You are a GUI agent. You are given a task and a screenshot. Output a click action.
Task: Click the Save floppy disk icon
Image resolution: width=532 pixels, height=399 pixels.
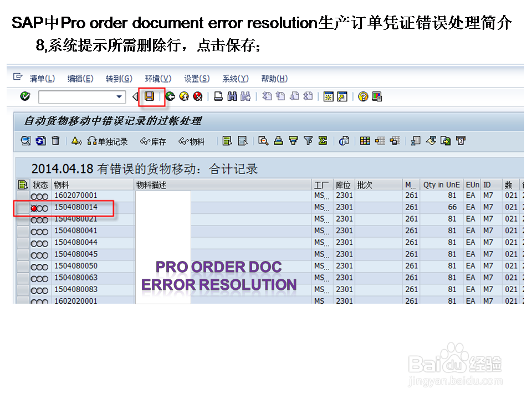coord(150,96)
